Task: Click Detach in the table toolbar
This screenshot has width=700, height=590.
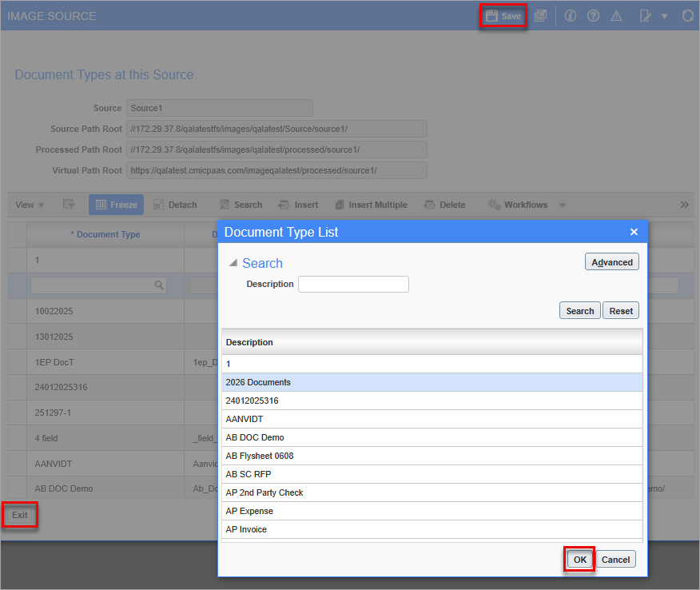Action: click(x=175, y=205)
